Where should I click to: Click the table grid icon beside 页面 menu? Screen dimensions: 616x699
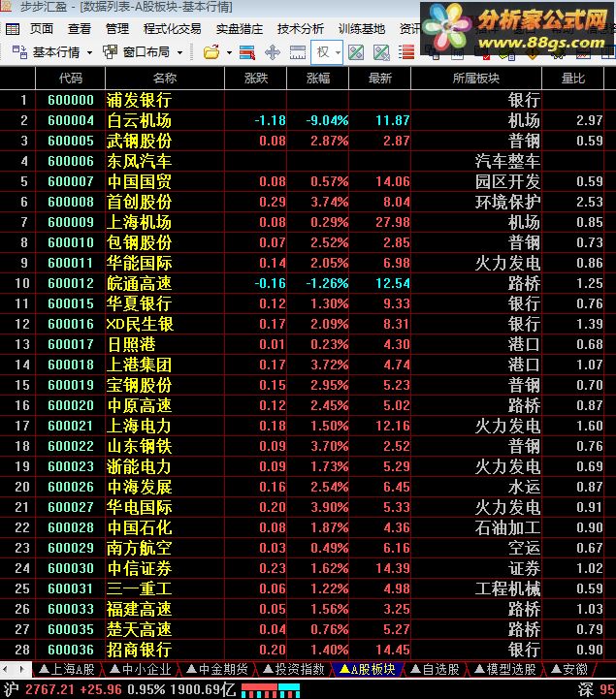click(13, 29)
